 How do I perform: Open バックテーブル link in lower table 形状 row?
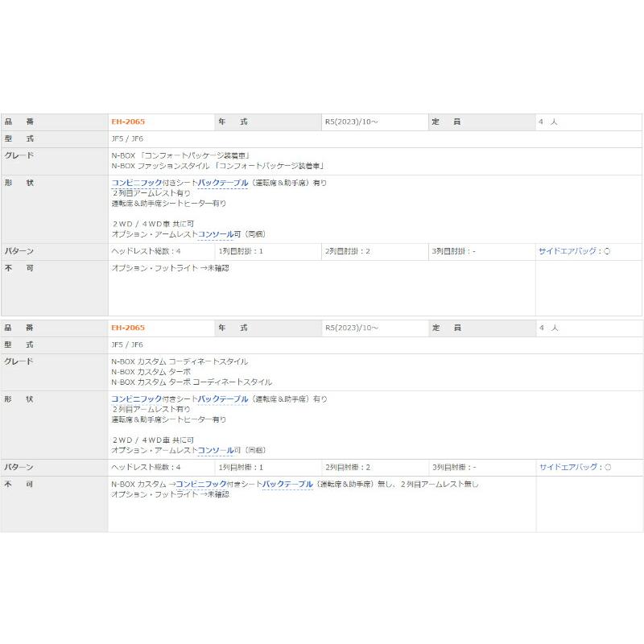click(223, 398)
